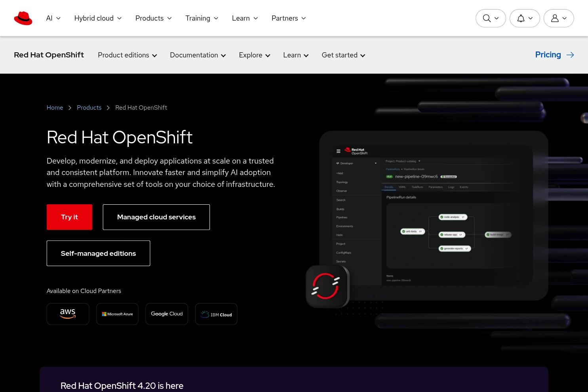Click the Red Hat OpenShift breadcrumb text
The width and height of the screenshot is (588, 392).
pos(141,108)
